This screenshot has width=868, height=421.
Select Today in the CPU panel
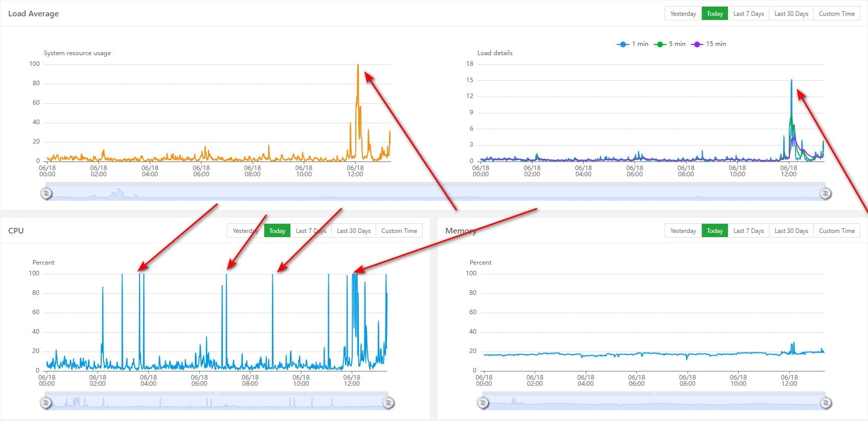tap(277, 231)
